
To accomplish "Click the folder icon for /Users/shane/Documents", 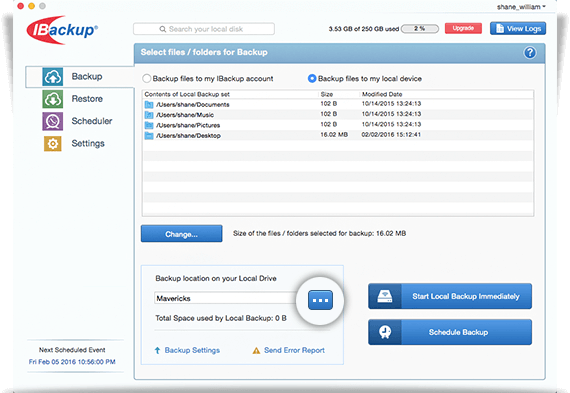I will 149,105.
